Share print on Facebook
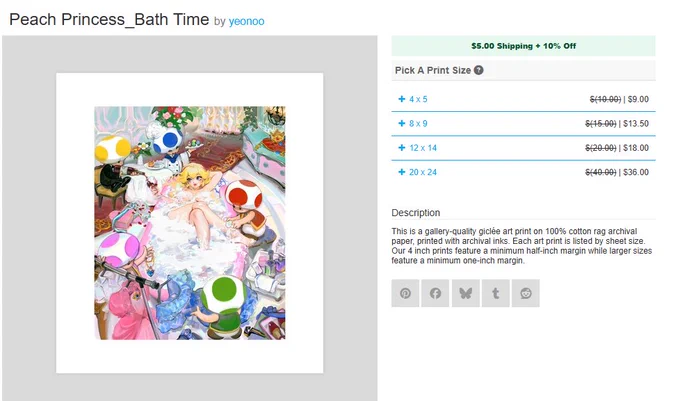Screen dimensions: 680x401 [x=435, y=293]
